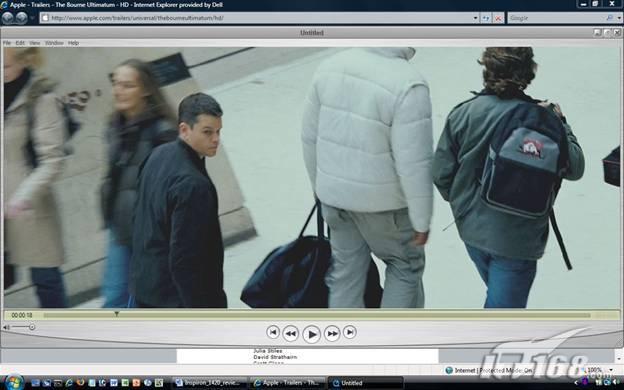
Task: Click the 00:00:18 time display
Action: point(22,315)
